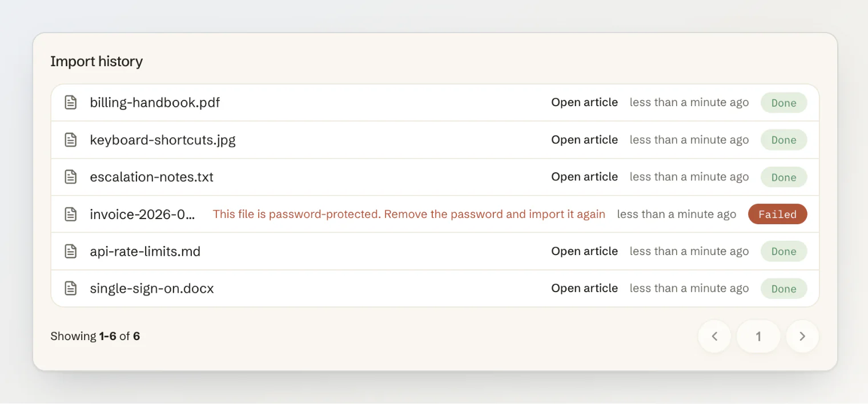
Task: Click the Import history heading
Action: [97, 62]
